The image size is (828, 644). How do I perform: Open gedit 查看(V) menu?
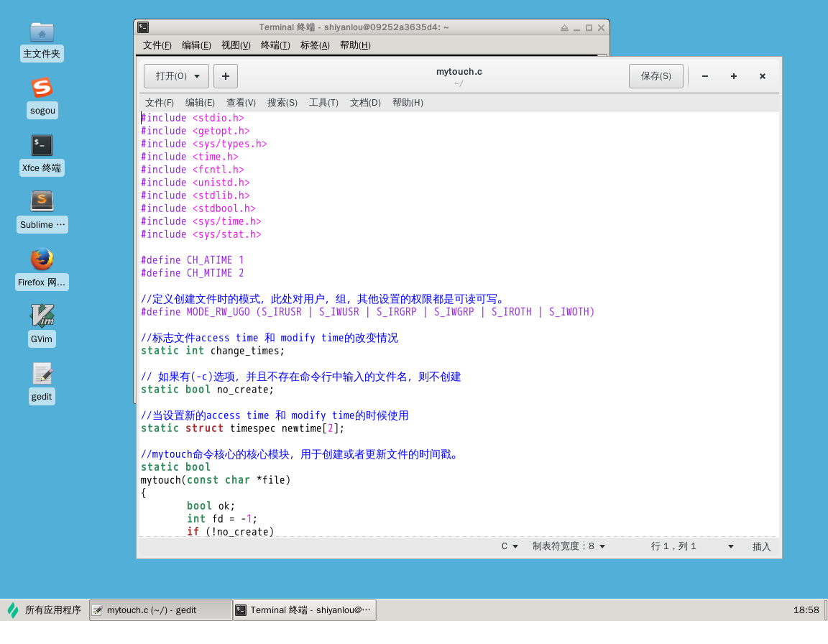coord(241,103)
